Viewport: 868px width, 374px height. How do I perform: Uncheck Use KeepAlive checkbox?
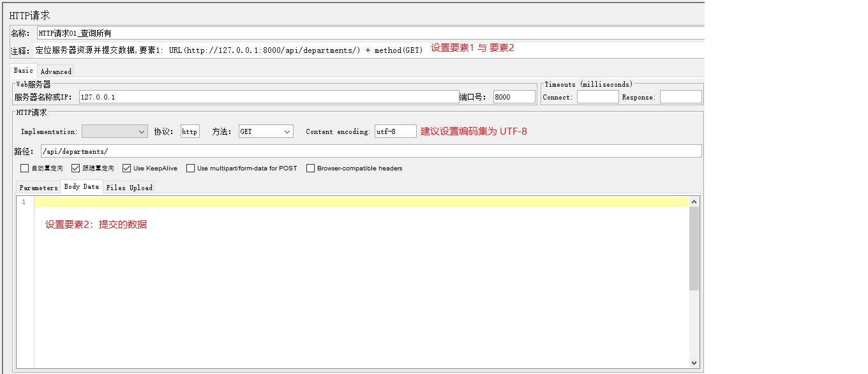point(127,168)
